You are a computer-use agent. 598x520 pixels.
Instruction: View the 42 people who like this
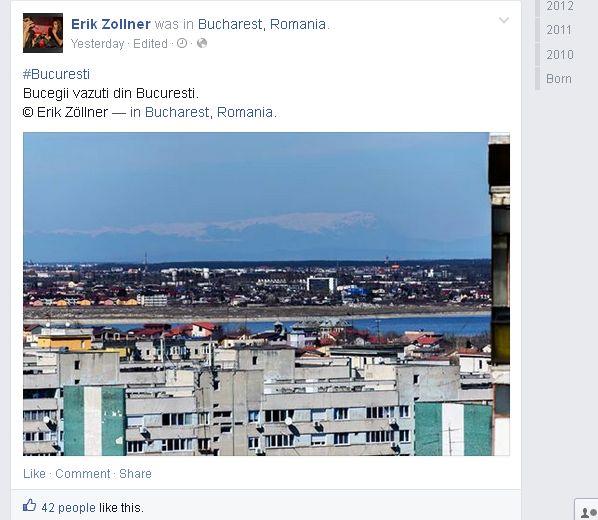(x=68, y=508)
